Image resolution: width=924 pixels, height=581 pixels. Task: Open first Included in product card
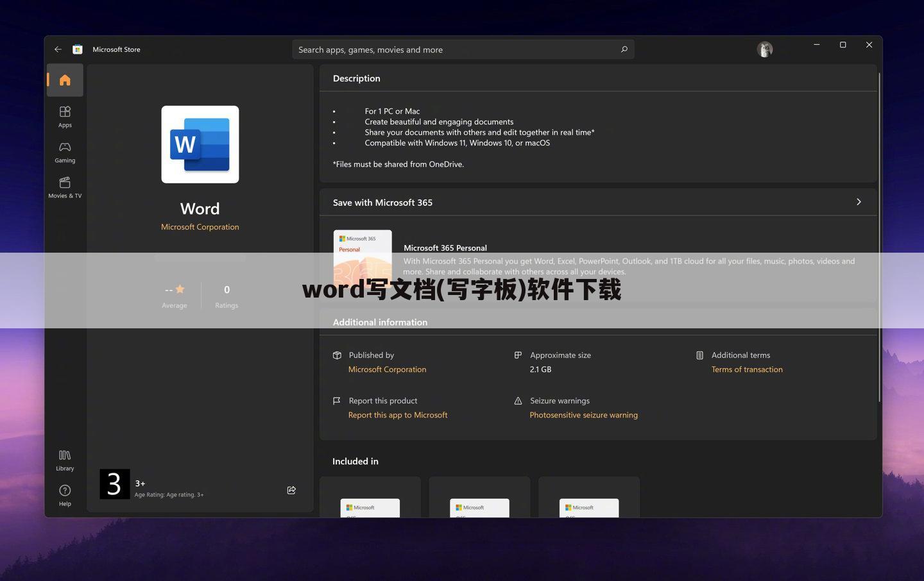point(370,497)
